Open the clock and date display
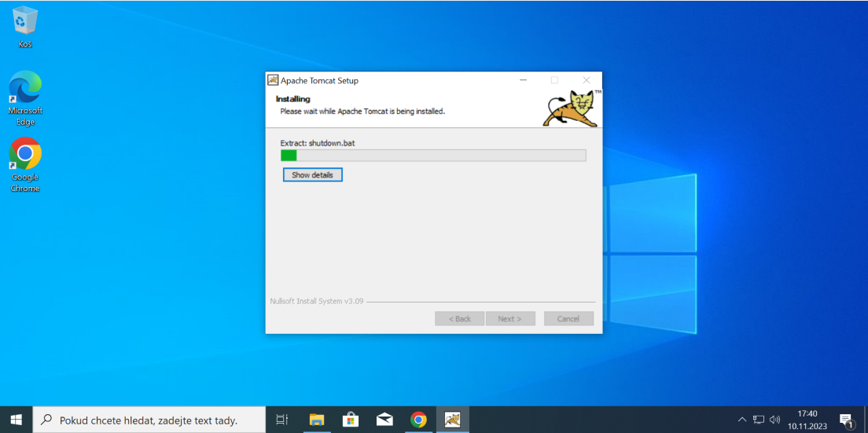The height and width of the screenshot is (433, 868). coord(807,420)
